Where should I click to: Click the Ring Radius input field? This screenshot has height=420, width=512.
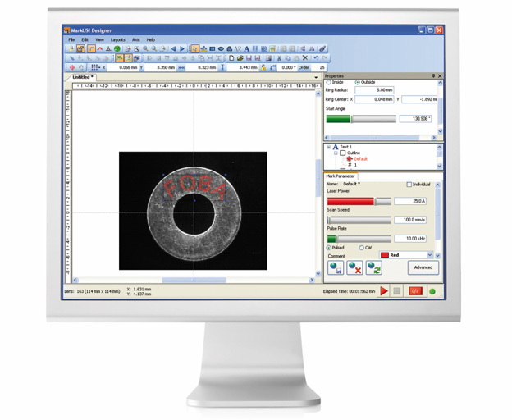[x=373, y=90]
